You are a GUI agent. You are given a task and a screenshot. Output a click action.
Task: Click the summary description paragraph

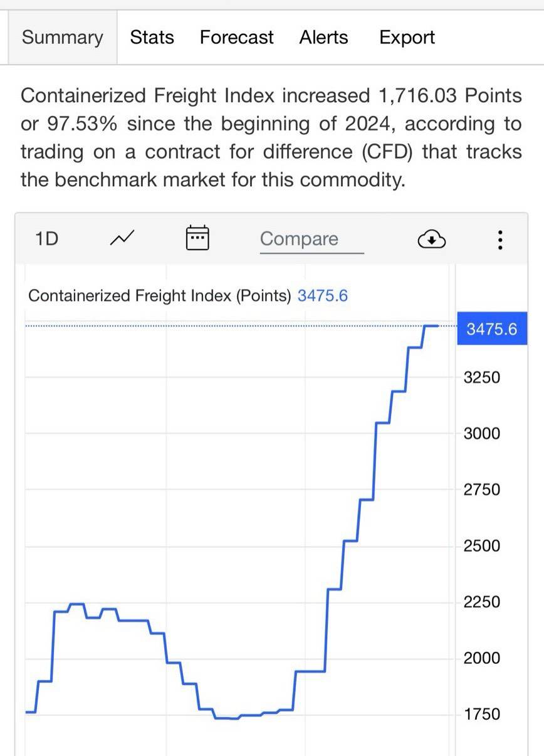pyautogui.click(x=271, y=138)
